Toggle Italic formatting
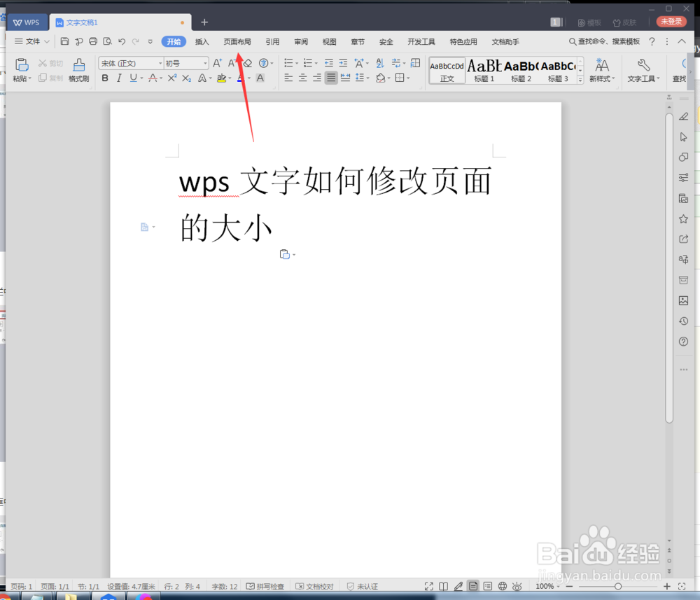The width and height of the screenshot is (700, 600). (x=119, y=78)
